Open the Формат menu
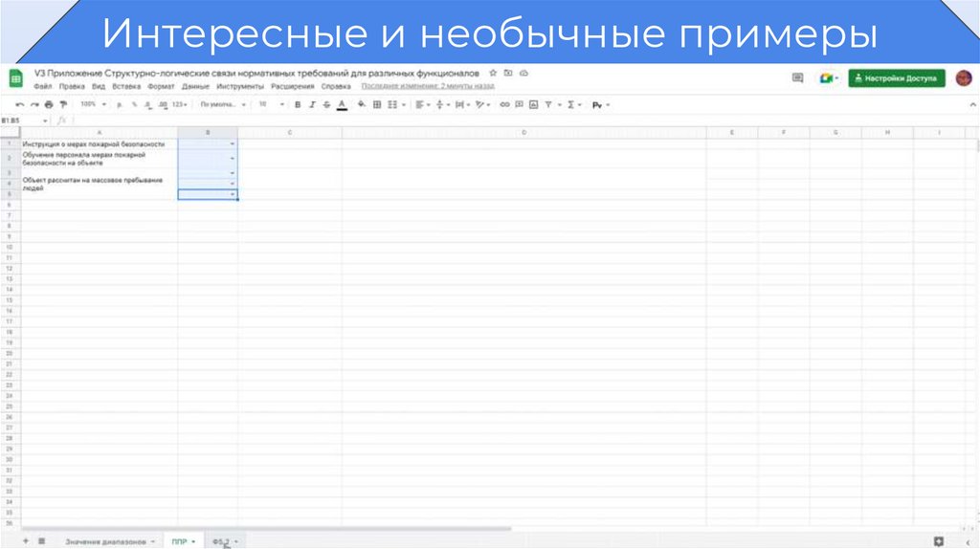Viewport: 980px width, 549px height. pyautogui.click(x=161, y=87)
